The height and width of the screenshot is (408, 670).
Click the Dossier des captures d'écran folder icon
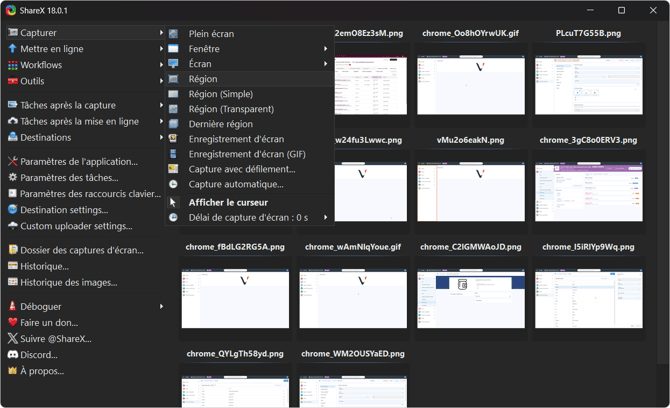(13, 250)
